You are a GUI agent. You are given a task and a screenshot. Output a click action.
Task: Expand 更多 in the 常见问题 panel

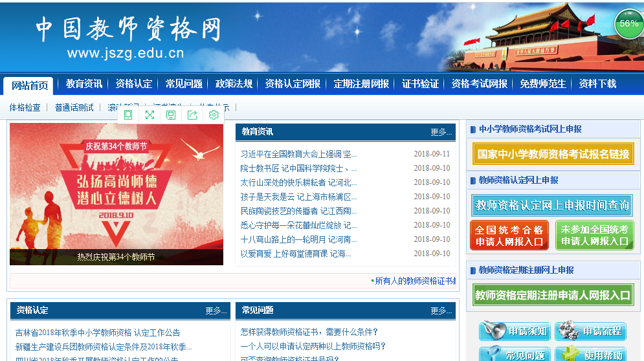pos(441,311)
